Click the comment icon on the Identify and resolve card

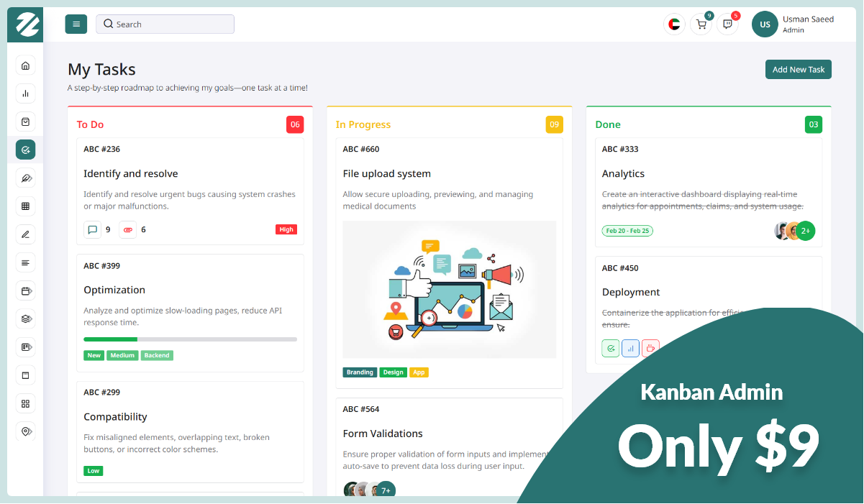pos(93,229)
